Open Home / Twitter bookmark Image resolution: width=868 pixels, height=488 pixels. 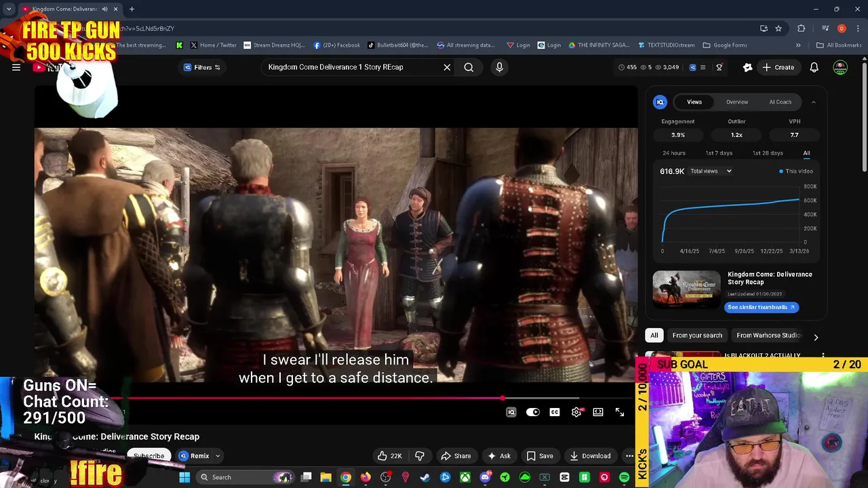coord(213,45)
